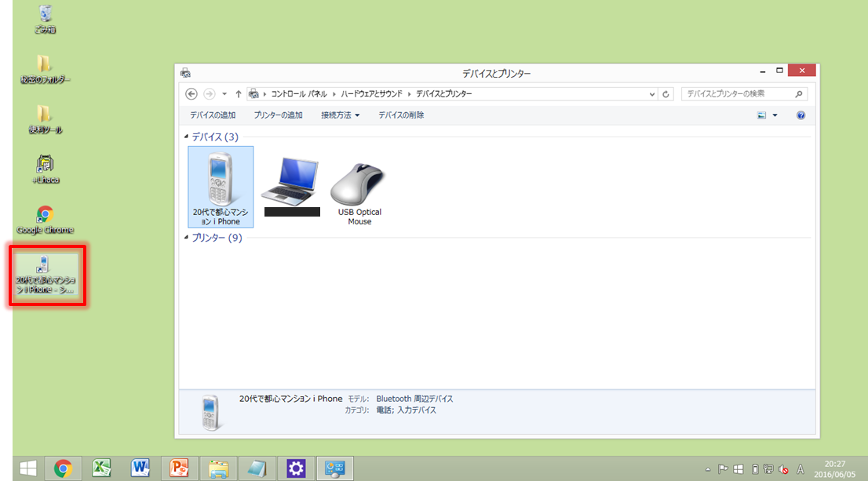Go up one folder level with the up arrow
Screen dimensions: 868x481
pyautogui.click(x=239, y=94)
